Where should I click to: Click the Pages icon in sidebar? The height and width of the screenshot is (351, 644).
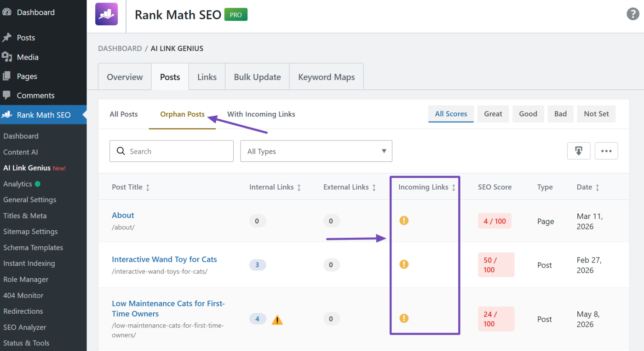7,76
